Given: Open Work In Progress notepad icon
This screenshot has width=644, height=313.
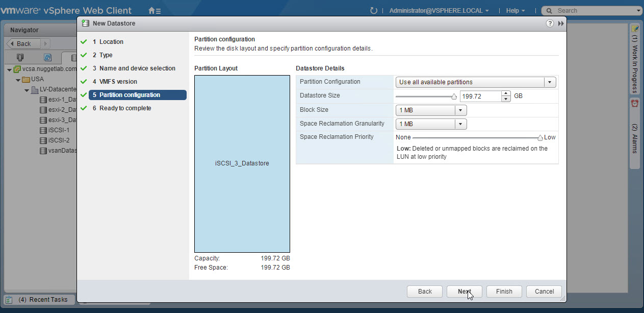Looking at the screenshot, I should coord(635,29).
